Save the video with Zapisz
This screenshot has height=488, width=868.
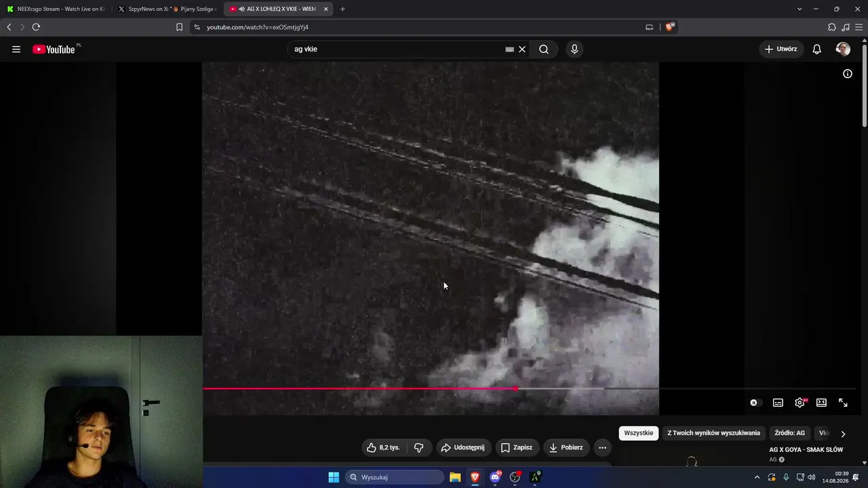(517, 447)
